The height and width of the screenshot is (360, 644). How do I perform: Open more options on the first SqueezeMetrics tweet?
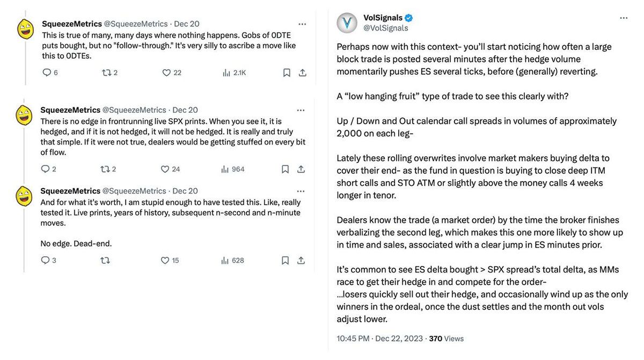click(302, 24)
